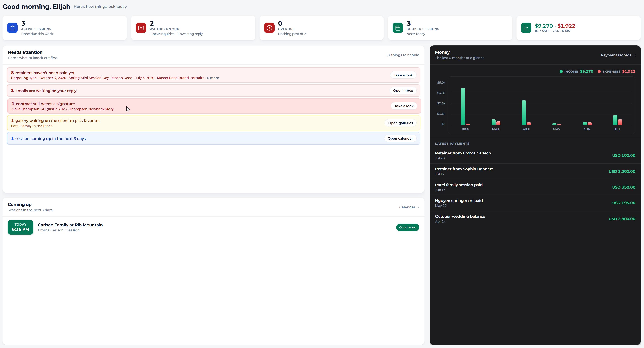Click the Maya Thompson contract details text
This screenshot has height=348, width=644.
click(x=63, y=109)
